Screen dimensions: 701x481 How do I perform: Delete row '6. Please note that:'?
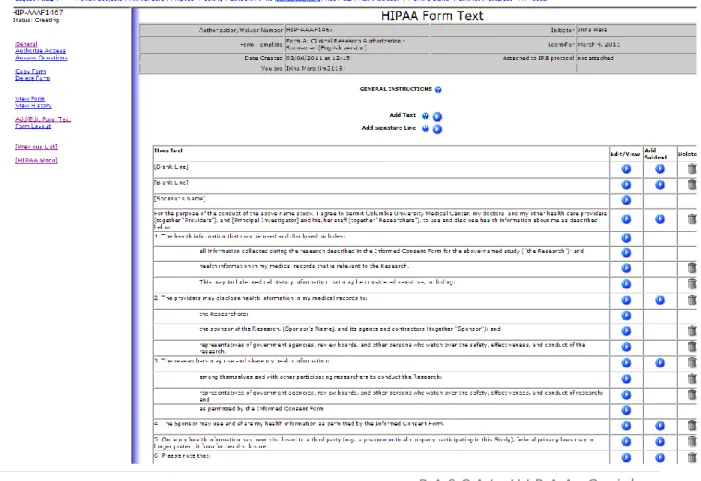tap(692, 458)
